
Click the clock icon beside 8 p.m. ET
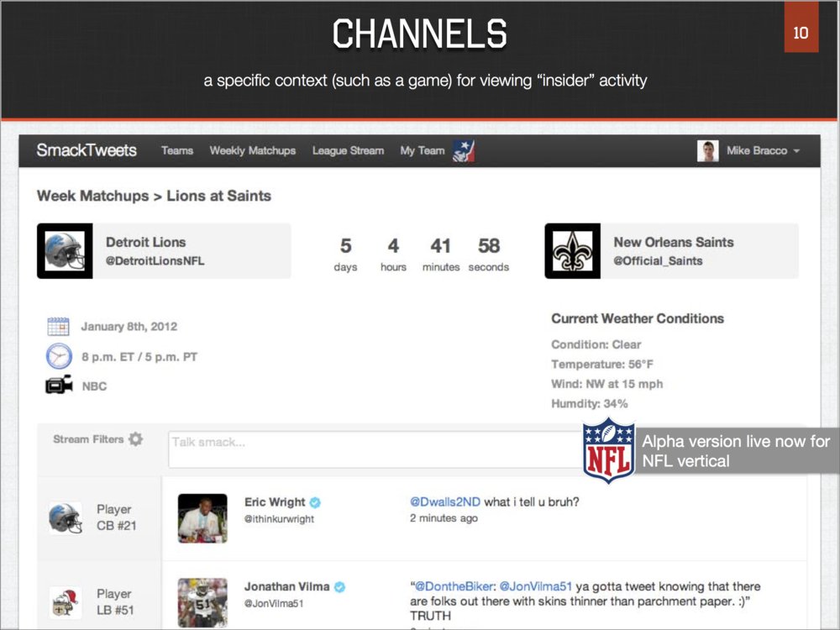click(59, 356)
